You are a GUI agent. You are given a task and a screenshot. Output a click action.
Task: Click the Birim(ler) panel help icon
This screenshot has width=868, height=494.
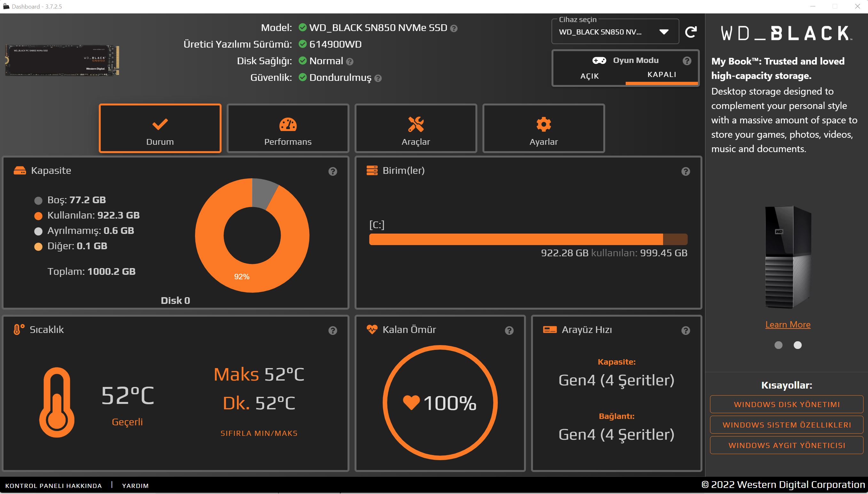click(685, 171)
